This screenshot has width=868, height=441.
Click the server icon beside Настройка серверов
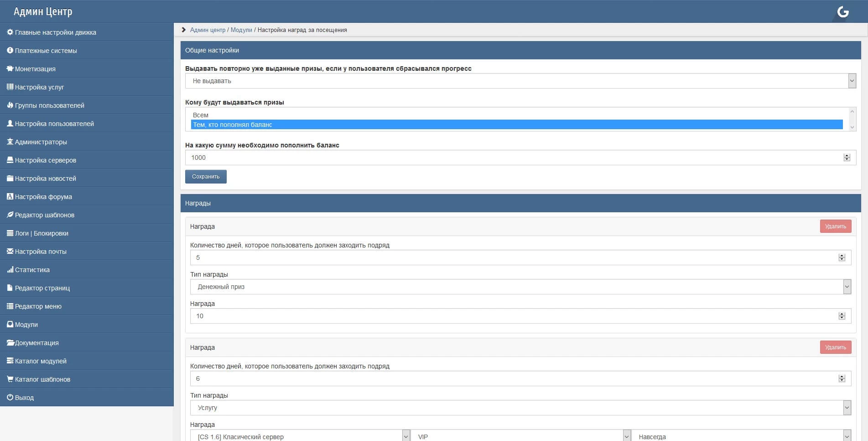pos(10,160)
